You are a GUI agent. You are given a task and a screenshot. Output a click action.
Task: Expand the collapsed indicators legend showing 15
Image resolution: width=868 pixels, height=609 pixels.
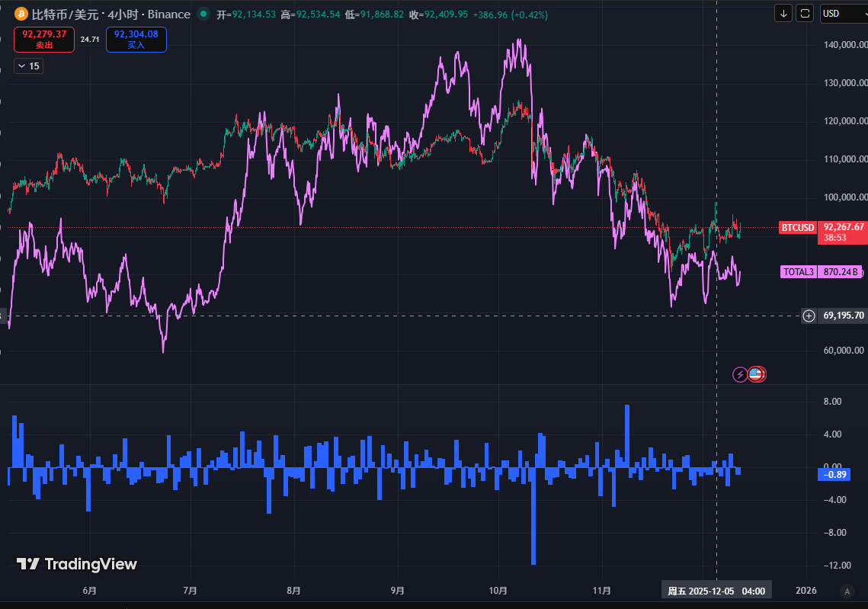[28, 66]
